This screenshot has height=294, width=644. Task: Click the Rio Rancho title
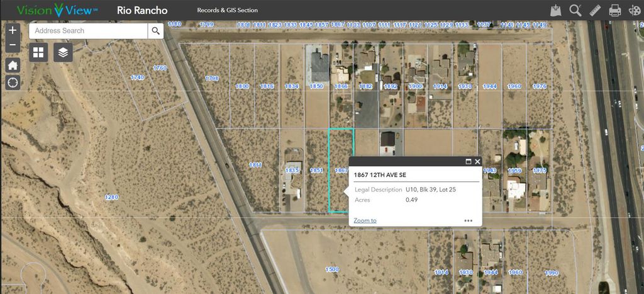point(142,10)
